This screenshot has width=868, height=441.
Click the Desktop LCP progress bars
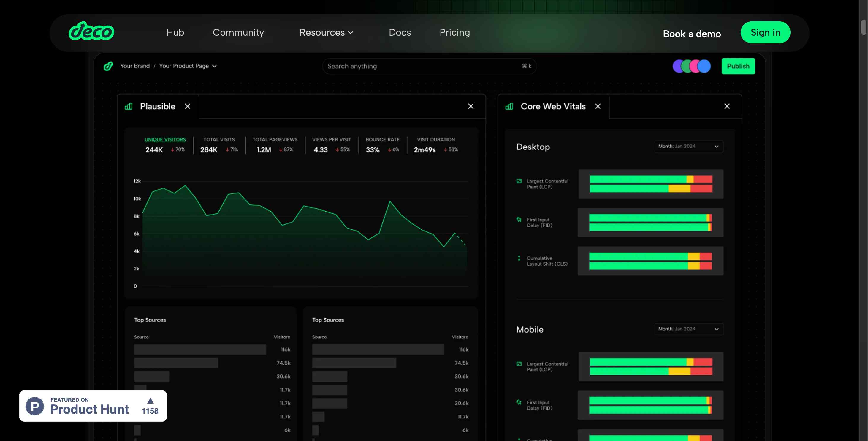coord(651,184)
